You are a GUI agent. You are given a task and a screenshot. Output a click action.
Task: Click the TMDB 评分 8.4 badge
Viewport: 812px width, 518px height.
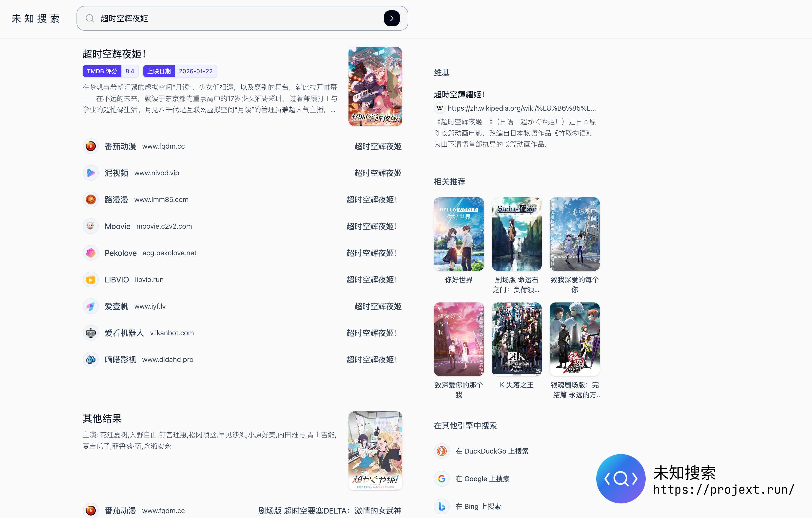pyautogui.click(x=111, y=71)
